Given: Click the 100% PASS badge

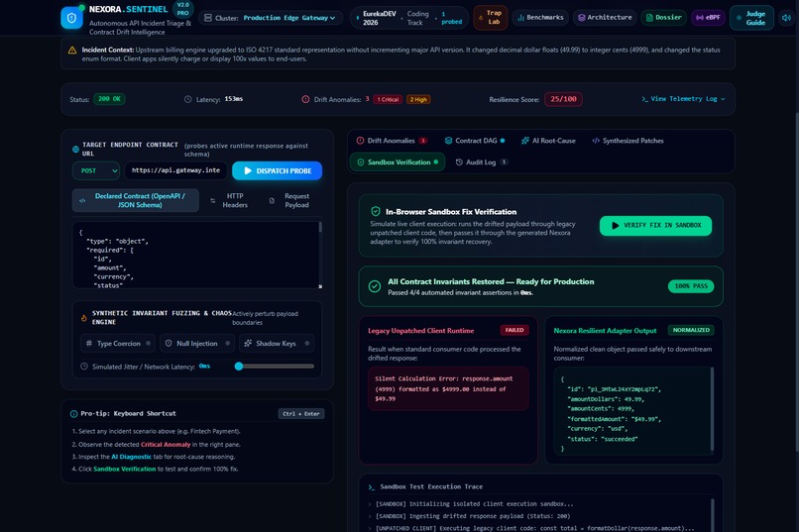Looking at the screenshot, I should [691, 286].
